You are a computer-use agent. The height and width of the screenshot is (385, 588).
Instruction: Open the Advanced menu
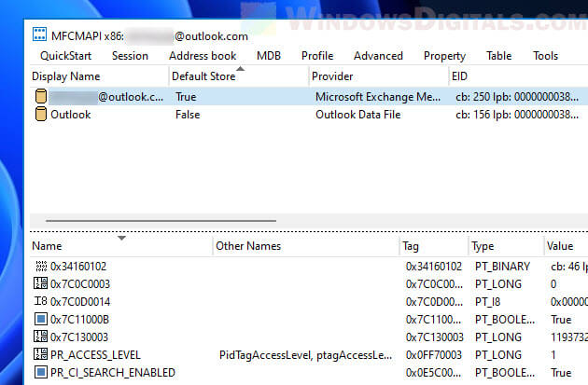(x=378, y=56)
